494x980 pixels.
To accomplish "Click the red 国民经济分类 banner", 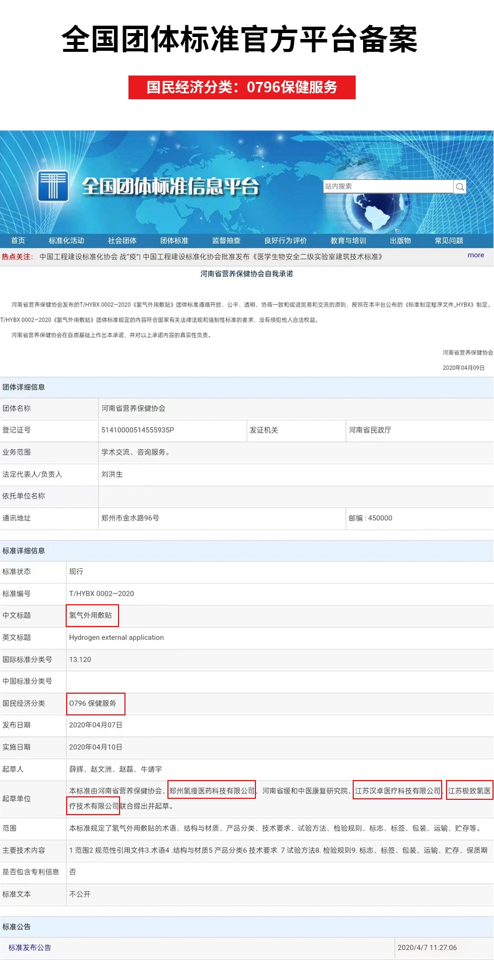I will [242, 87].
